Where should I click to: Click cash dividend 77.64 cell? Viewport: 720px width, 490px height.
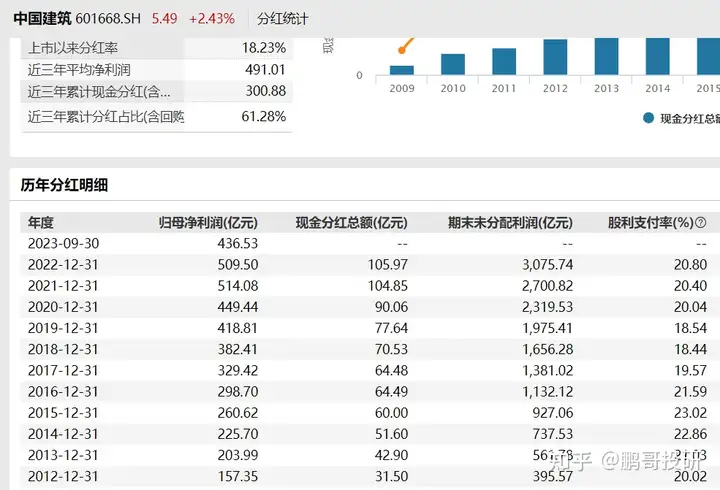[x=391, y=328]
